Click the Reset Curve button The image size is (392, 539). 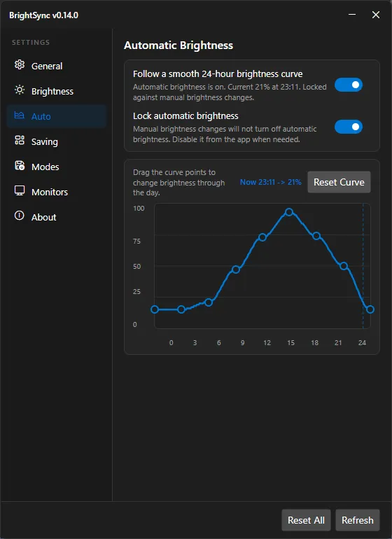pyautogui.click(x=339, y=182)
